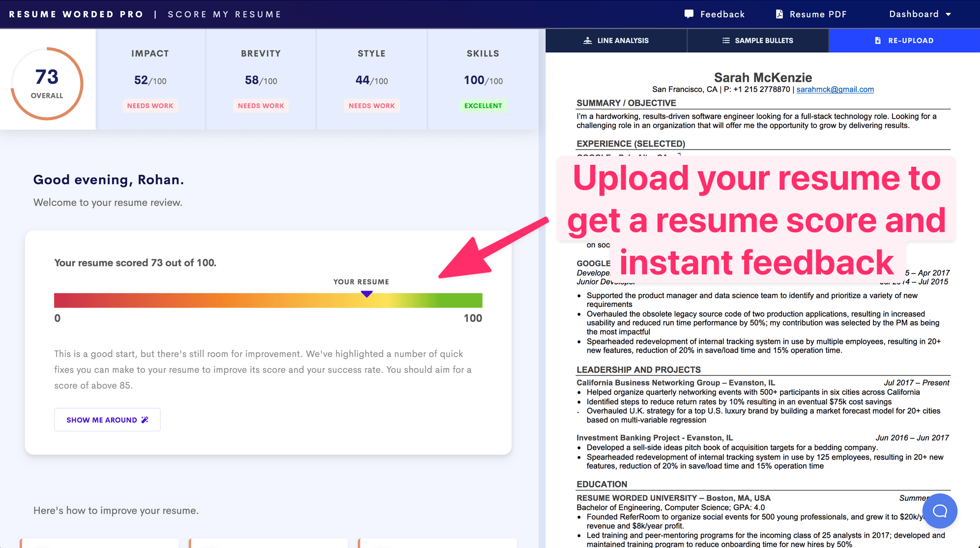Image resolution: width=980 pixels, height=548 pixels.
Task: Click the Feedback speech bubble icon
Action: [x=689, y=14]
